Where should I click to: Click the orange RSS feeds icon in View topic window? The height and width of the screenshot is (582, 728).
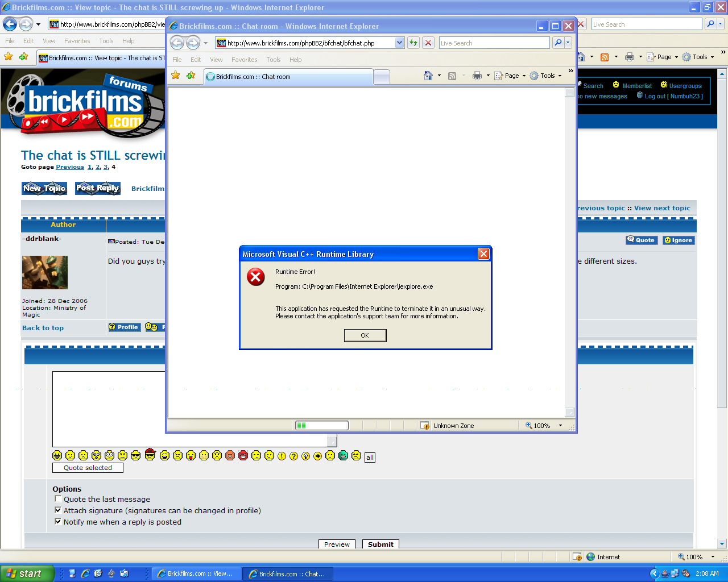(x=605, y=57)
